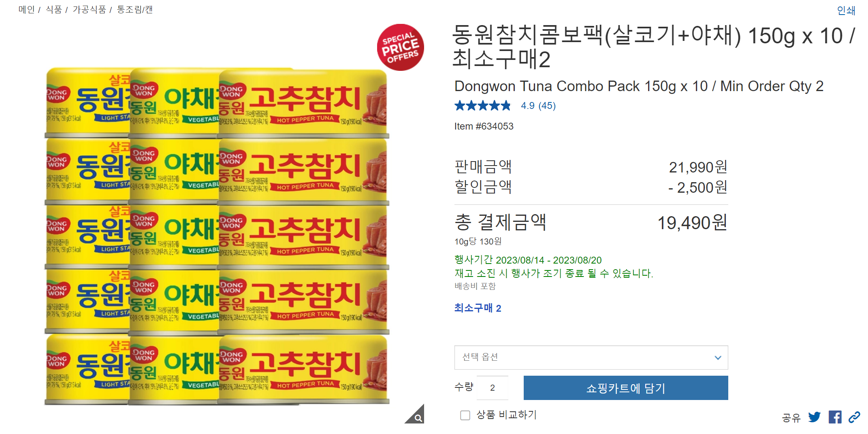The height and width of the screenshot is (434, 868).
Task: Expand the 최소구매 2 minimum purchase info
Action: pyautogui.click(x=477, y=308)
